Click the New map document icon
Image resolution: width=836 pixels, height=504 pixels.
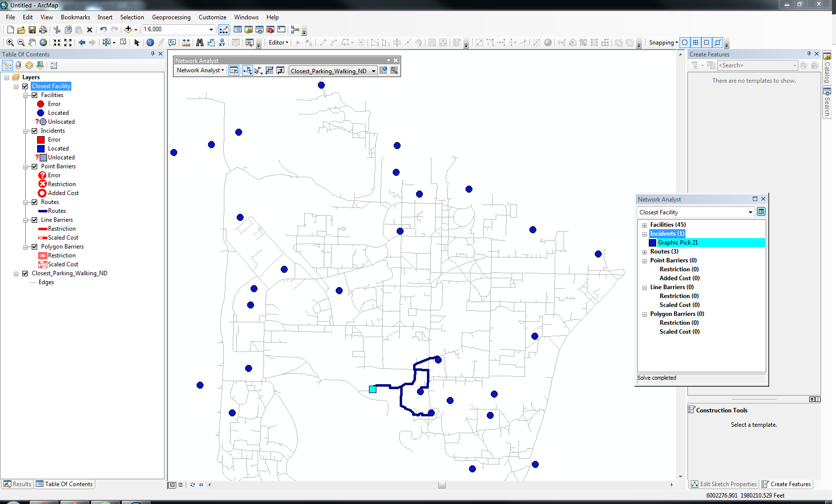point(10,30)
